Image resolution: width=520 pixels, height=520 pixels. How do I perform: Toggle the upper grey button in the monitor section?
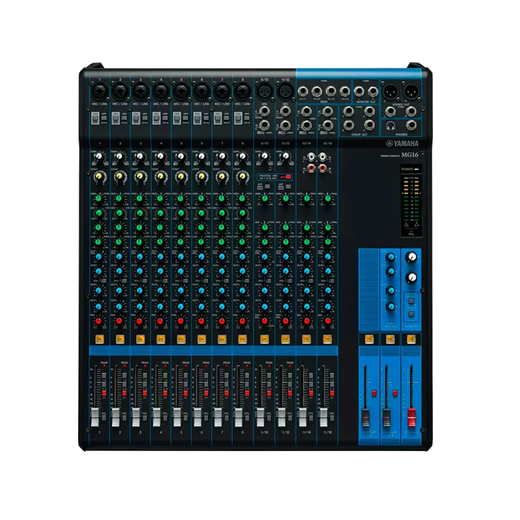point(411,301)
